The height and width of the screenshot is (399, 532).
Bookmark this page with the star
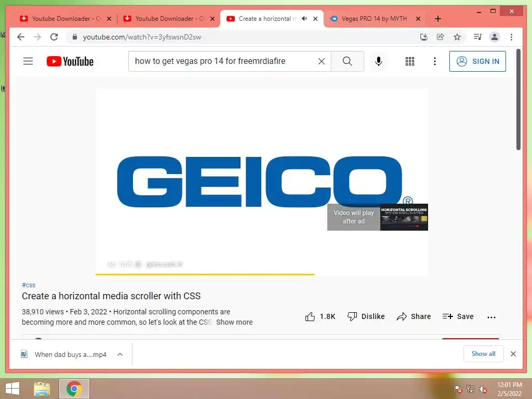[x=457, y=37]
